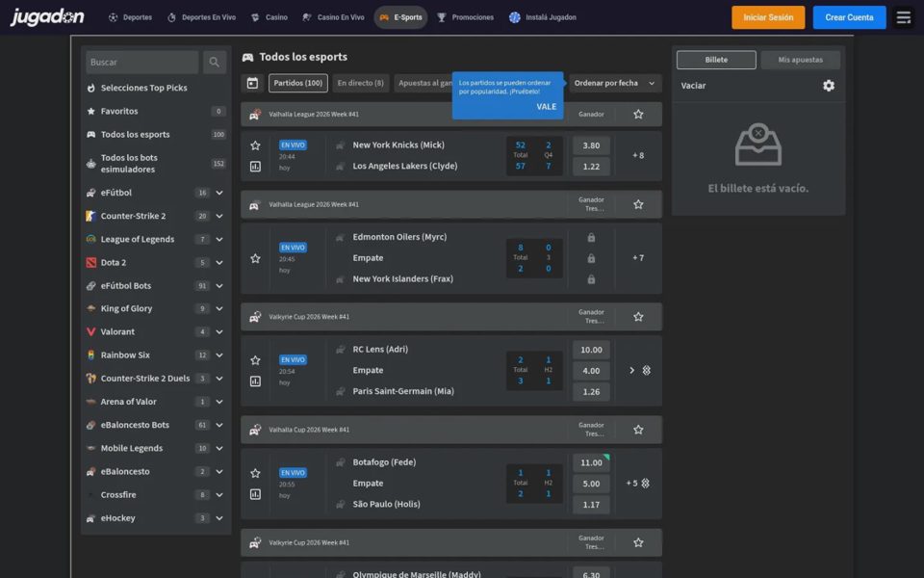The image size is (924, 578).
Task: Open bet builder icon for RC Lens match
Action: [647, 370]
